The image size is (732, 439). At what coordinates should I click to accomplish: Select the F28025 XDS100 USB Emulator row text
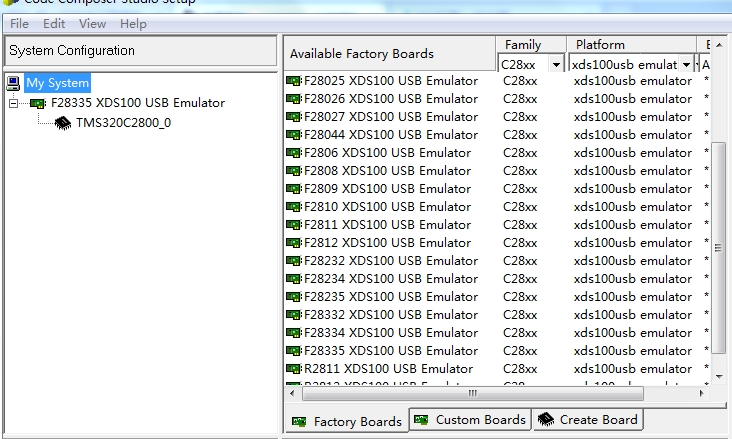coord(391,81)
